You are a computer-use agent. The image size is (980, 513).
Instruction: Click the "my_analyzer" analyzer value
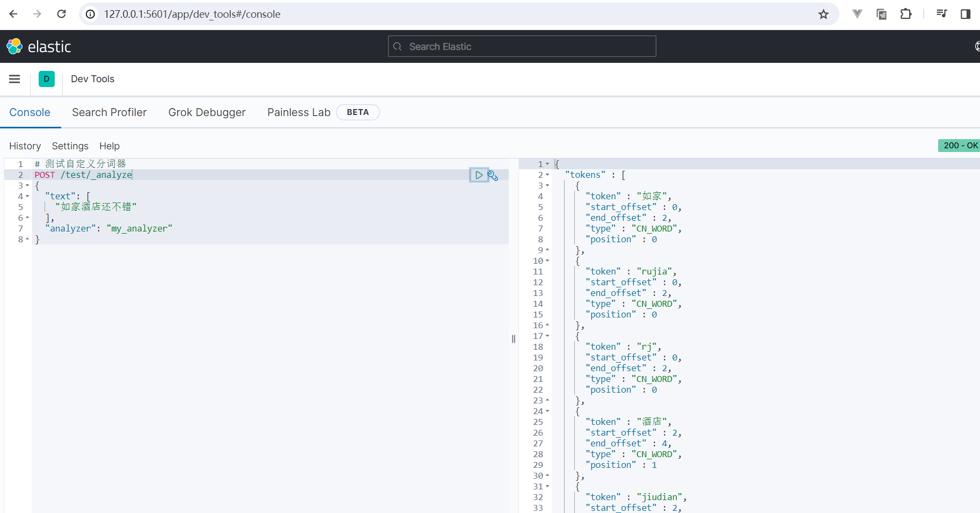(140, 228)
